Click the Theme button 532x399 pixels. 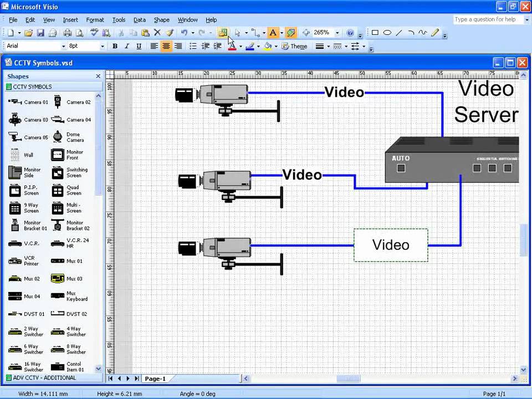pyautogui.click(x=294, y=47)
